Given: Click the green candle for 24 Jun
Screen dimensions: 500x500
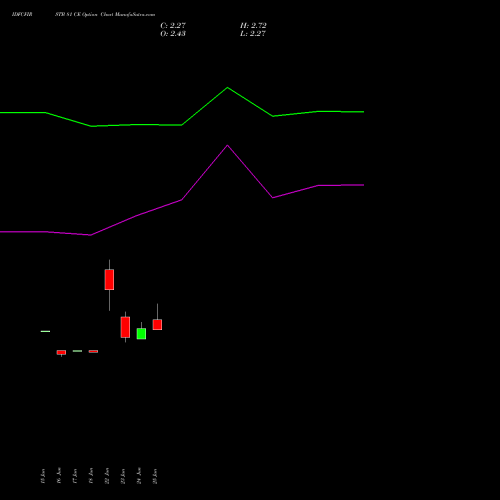Looking at the screenshot, I should coord(141,333).
